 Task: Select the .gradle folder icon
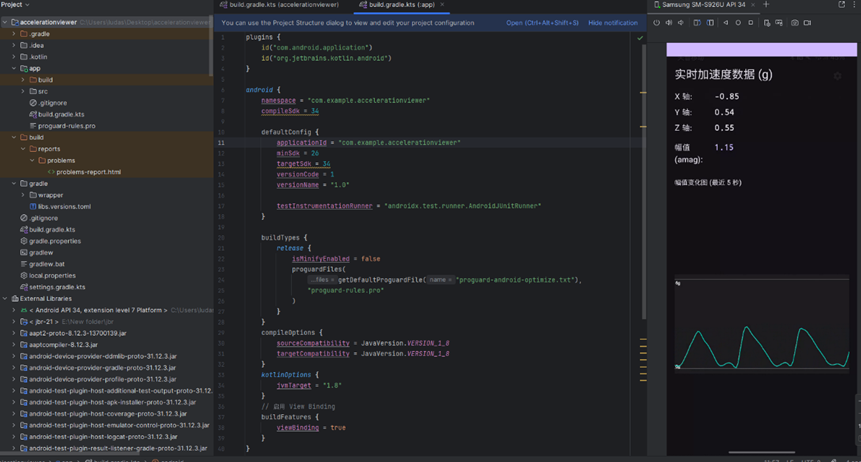tap(24, 34)
